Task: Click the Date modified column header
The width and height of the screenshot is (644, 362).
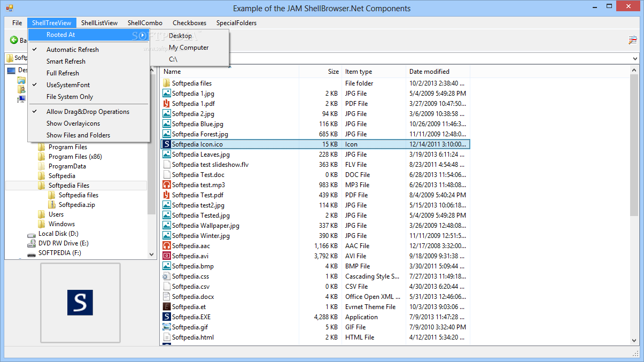Action: (438, 72)
